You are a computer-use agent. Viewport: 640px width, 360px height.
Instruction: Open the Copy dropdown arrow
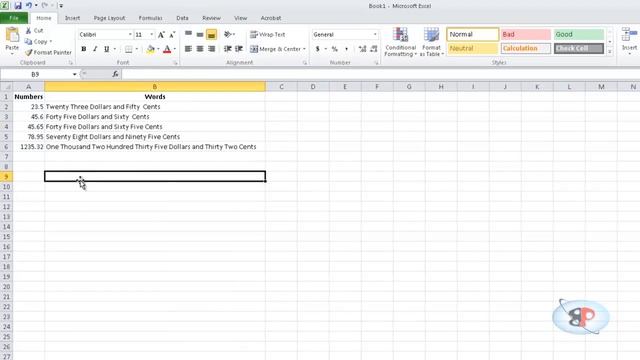[x=51, y=42]
